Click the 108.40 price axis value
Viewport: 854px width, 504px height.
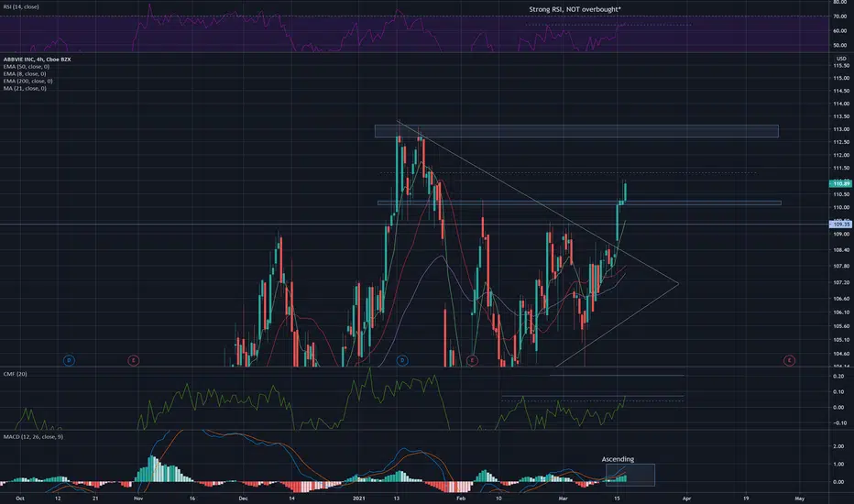coord(841,249)
